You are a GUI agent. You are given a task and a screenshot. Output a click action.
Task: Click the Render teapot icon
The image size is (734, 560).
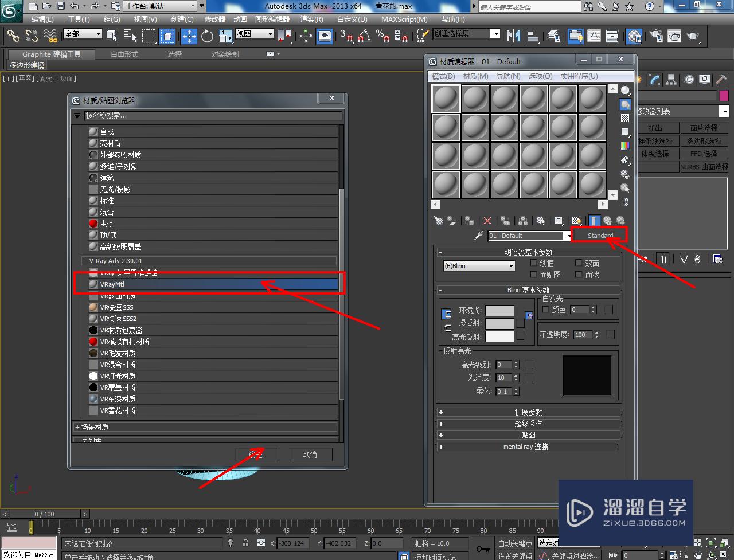click(x=693, y=36)
